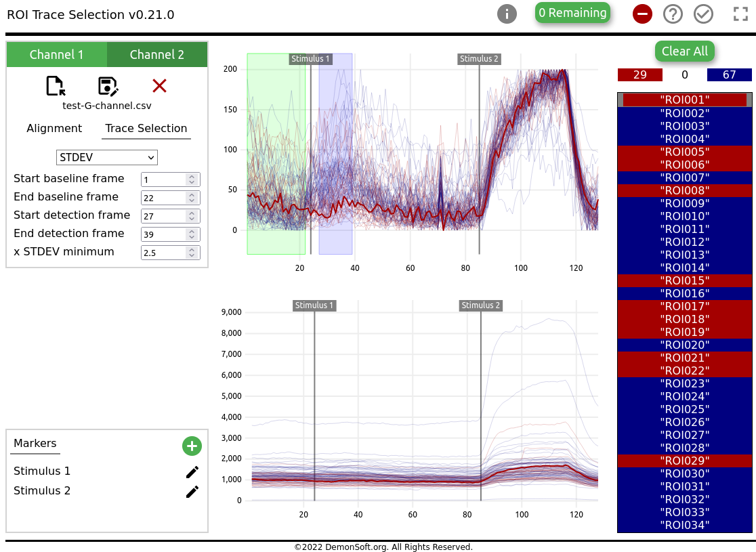Open the STDEV method dropdown

pyautogui.click(x=106, y=157)
